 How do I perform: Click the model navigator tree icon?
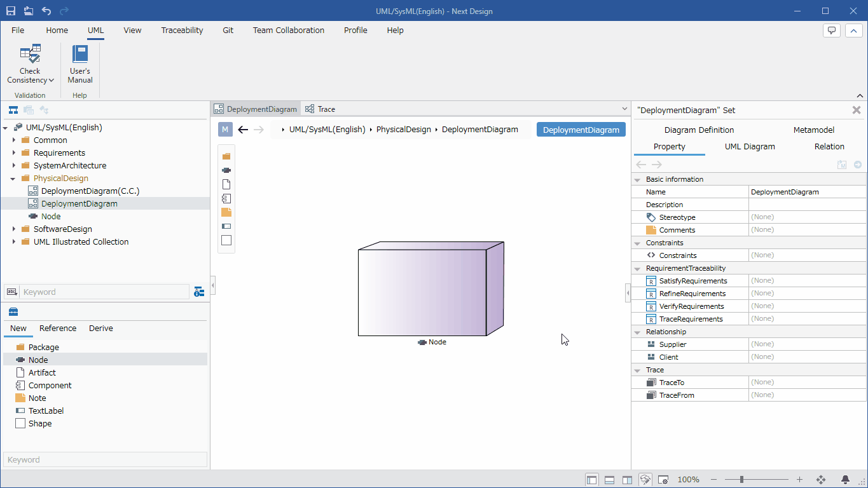[13, 110]
